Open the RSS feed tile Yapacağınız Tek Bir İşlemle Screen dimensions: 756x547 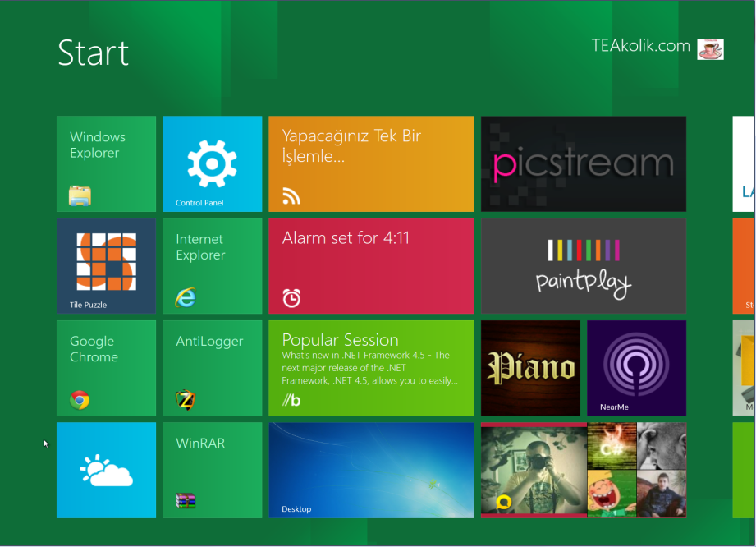pyautogui.click(x=371, y=163)
